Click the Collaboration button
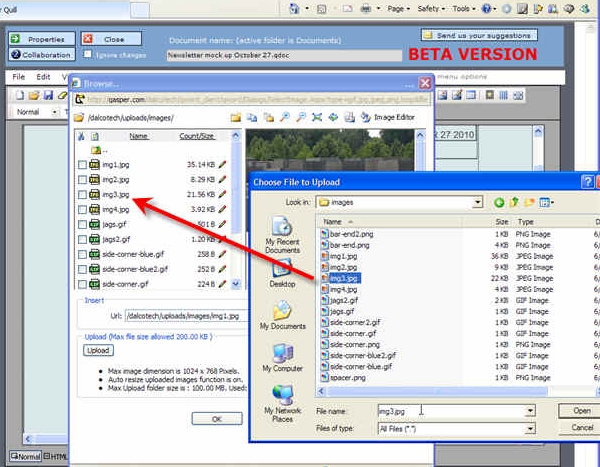The width and height of the screenshot is (600, 467). point(41,55)
